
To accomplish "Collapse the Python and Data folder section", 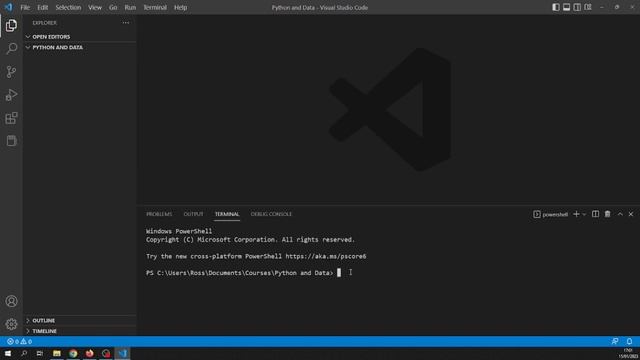I will coord(80,47).
